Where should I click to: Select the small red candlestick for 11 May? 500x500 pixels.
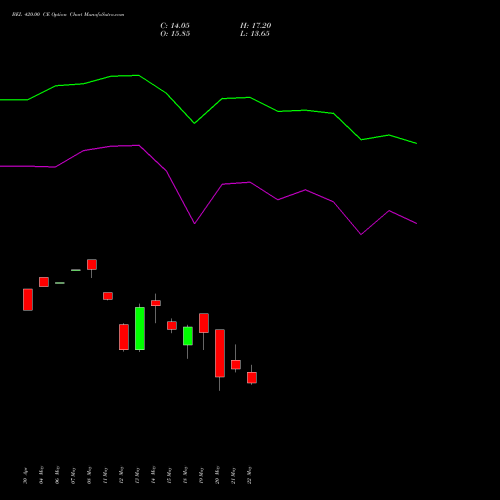click(108, 296)
